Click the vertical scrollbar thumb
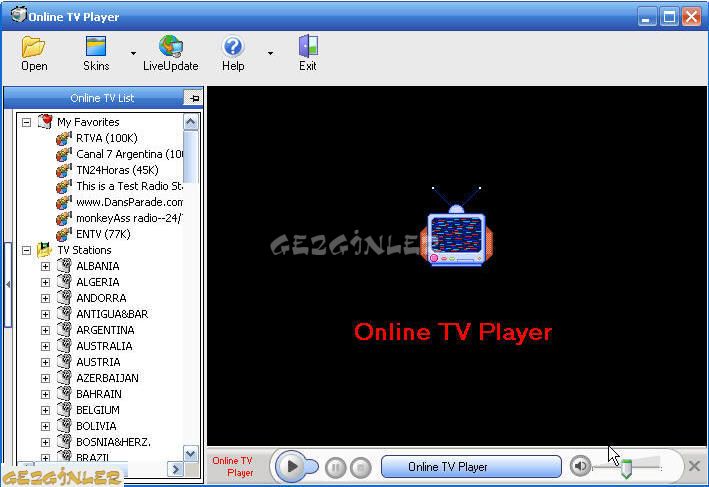 (190, 157)
